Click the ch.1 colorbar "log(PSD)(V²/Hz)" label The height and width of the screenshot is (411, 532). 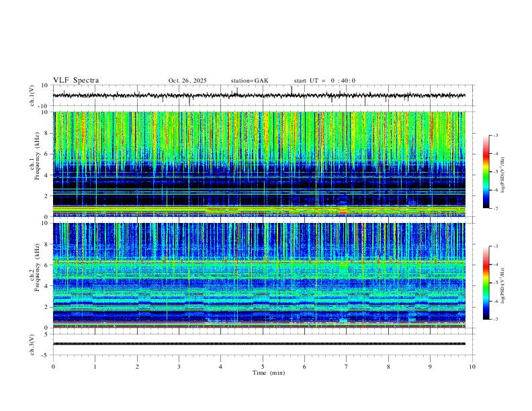502,175
